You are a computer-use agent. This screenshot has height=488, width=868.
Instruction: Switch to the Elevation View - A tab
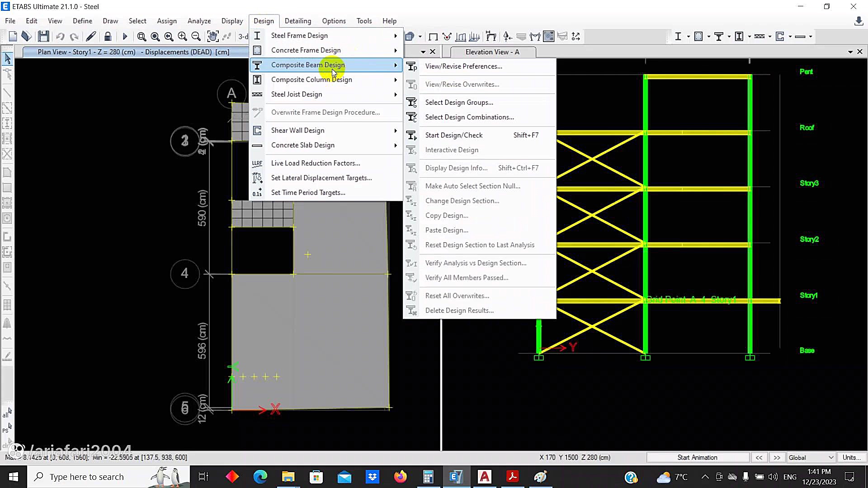(x=492, y=52)
